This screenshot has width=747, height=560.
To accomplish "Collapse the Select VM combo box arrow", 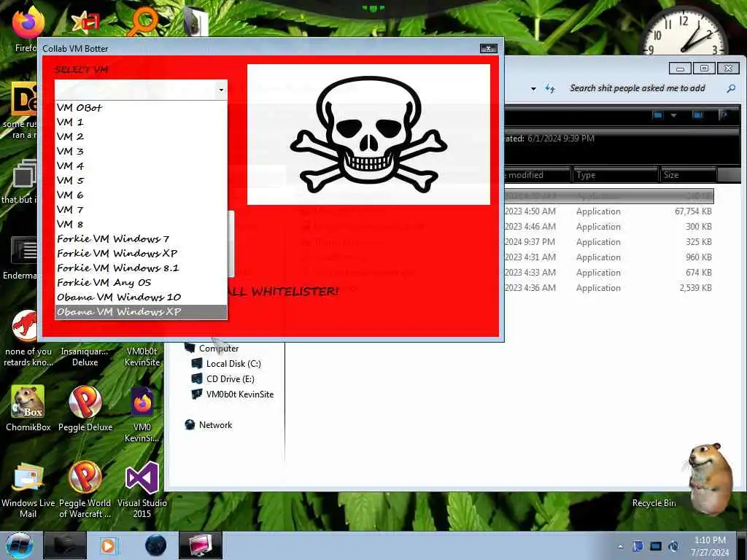I will 221,90.
